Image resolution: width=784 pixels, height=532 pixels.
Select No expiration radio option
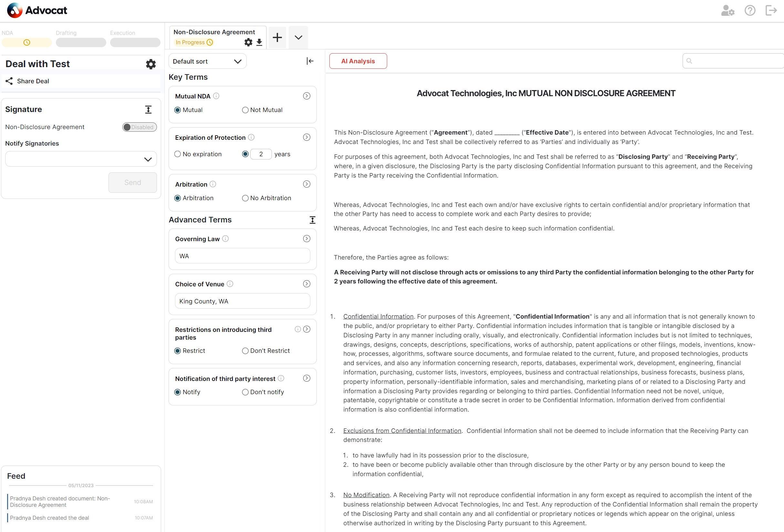coord(178,154)
